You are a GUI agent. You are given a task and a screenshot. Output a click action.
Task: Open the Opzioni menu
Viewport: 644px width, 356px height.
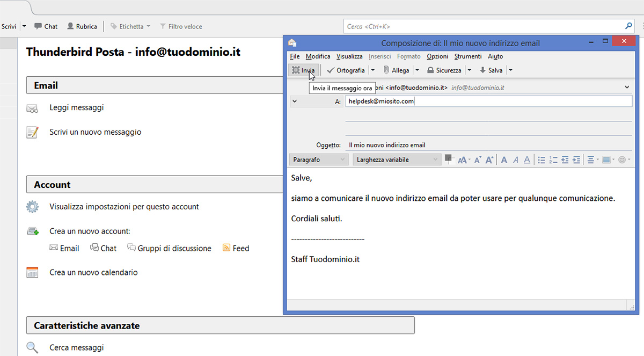click(437, 56)
